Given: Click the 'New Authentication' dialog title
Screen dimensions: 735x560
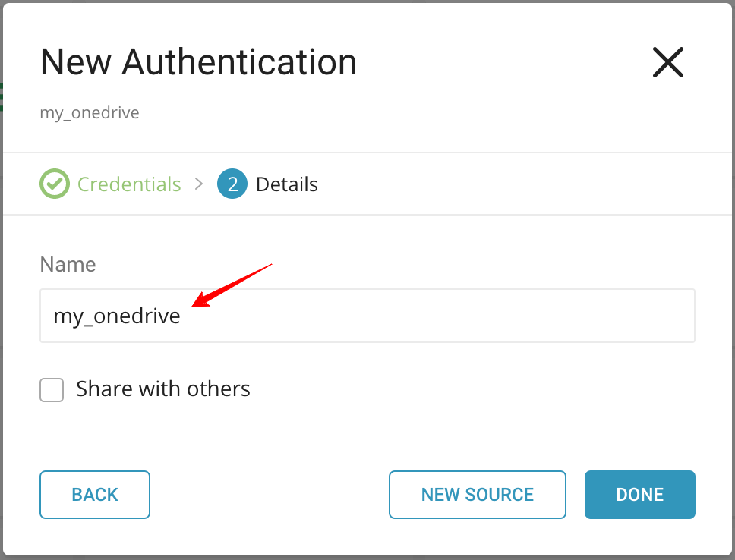Looking at the screenshot, I should [x=198, y=62].
